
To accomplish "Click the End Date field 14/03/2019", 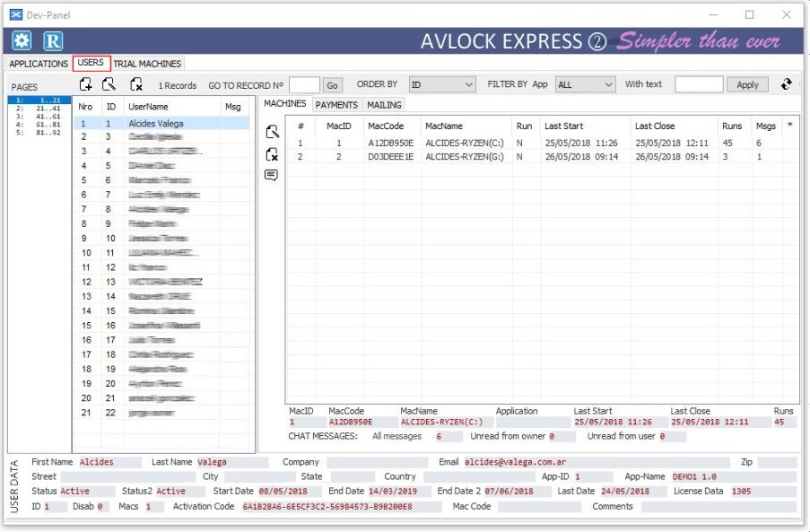I will pos(400,492).
